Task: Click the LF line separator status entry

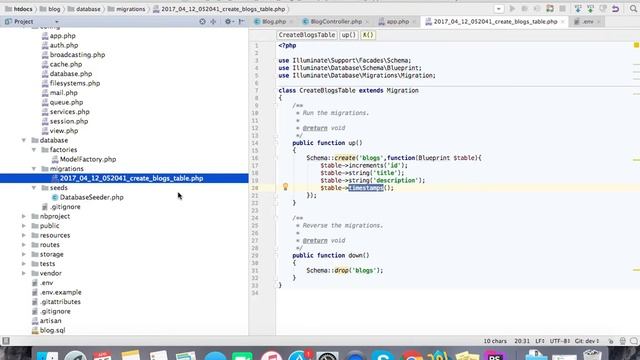Action: (540, 341)
